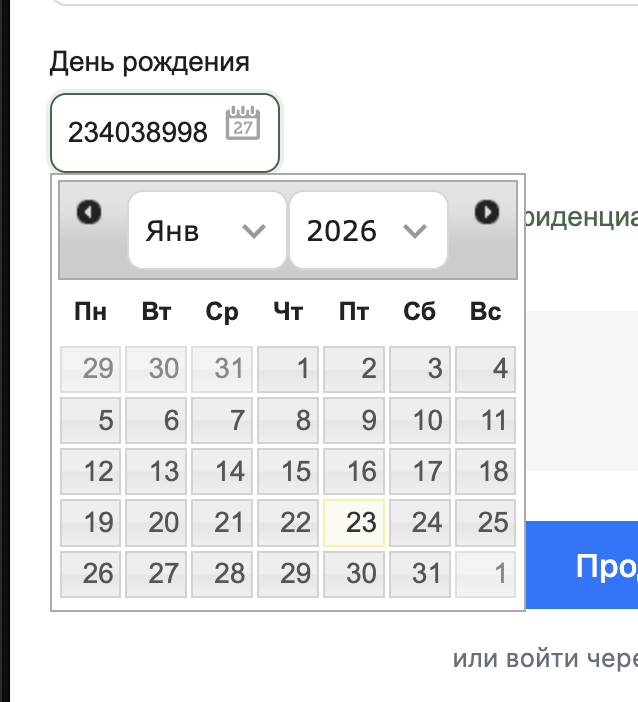Click the calendar icon in birthday field

tap(242, 124)
